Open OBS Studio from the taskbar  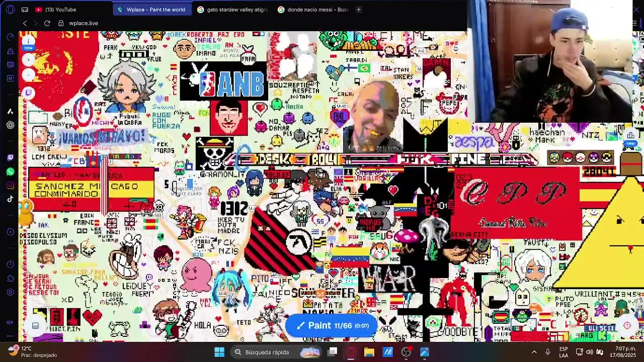click(x=406, y=352)
